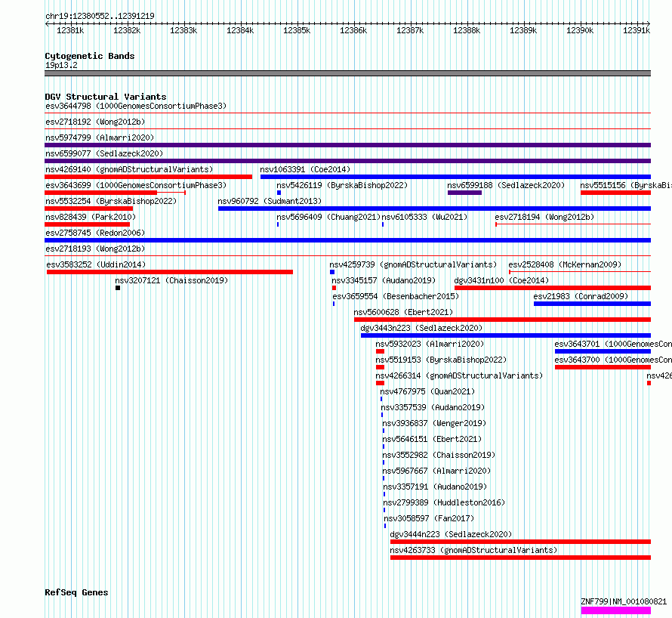This screenshot has width=672, height=618.
Task: Open the esv21983 (Conrad2009) blue bar
Action: click(592, 304)
